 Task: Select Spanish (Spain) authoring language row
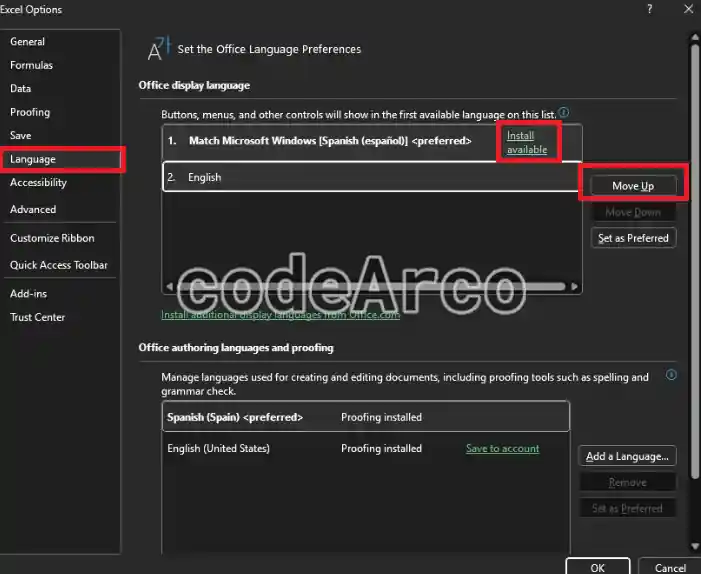[x=366, y=417]
